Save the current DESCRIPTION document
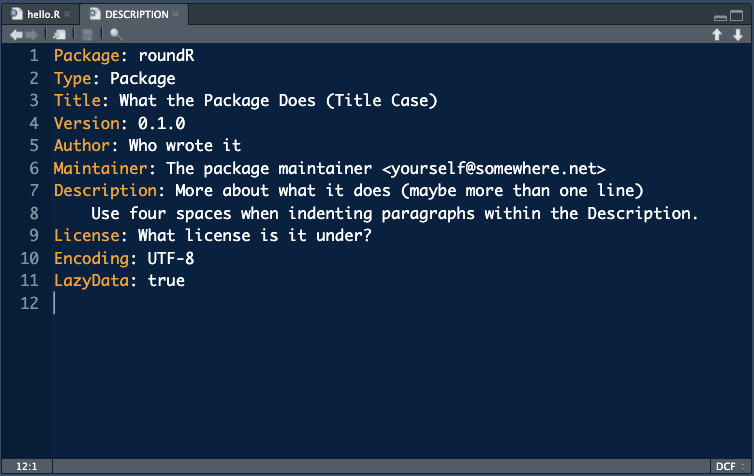The image size is (754, 476). [x=88, y=35]
